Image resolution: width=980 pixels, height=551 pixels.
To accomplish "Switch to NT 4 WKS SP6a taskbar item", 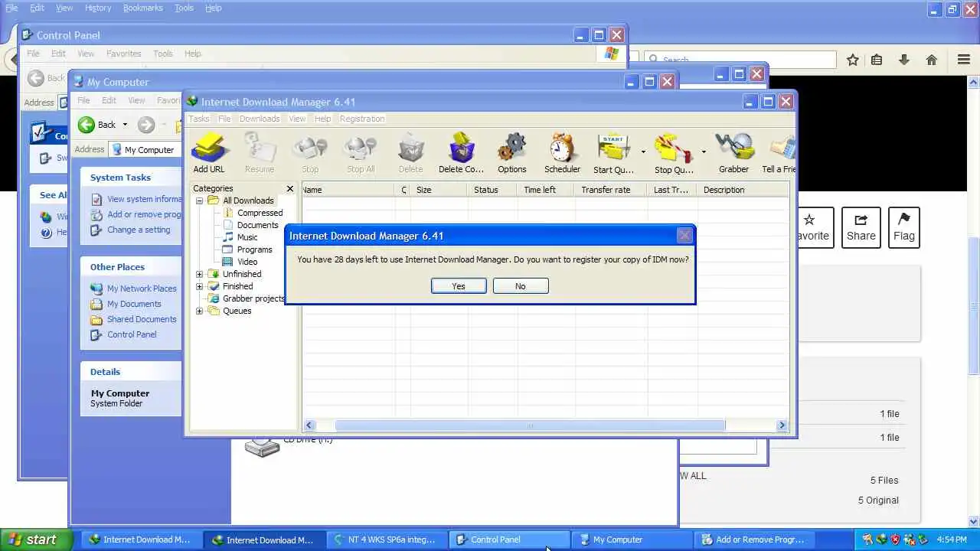I will pos(386,540).
